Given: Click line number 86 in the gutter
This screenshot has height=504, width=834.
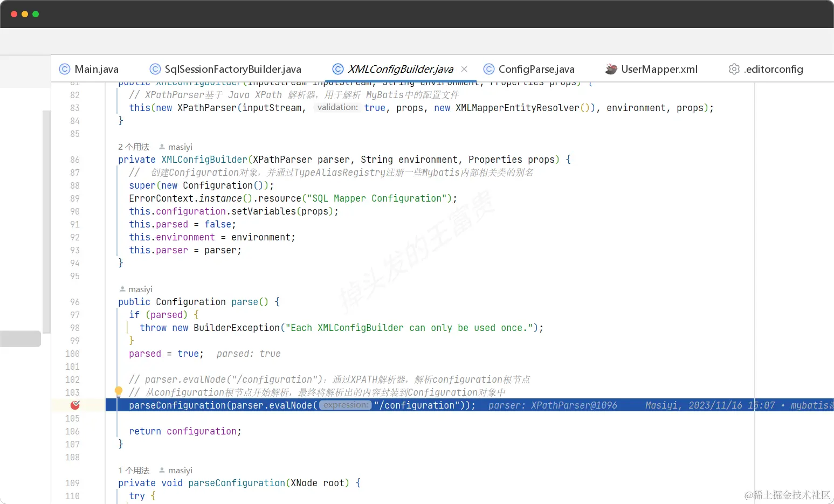Looking at the screenshot, I should click(x=75, y=160).
